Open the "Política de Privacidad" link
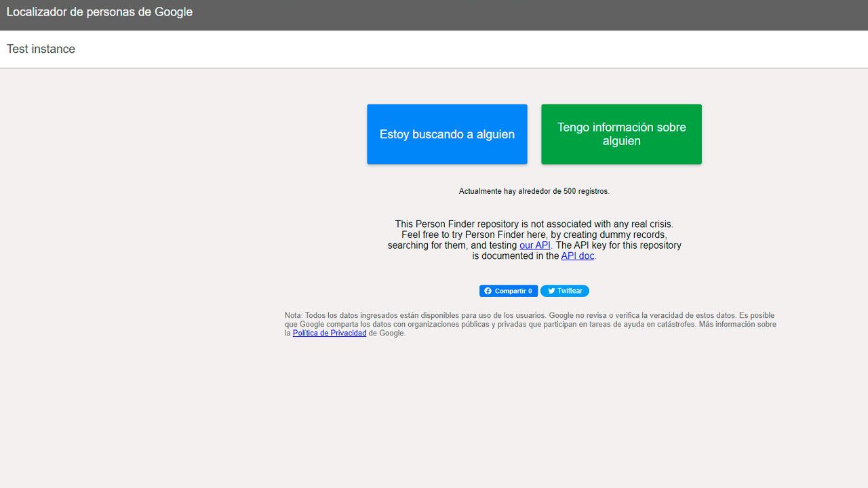 (330, 333)
